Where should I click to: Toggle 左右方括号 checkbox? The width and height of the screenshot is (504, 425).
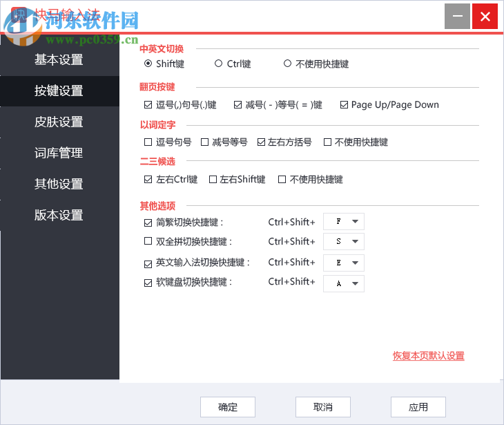pyautogui.click(x=262, y=142)
